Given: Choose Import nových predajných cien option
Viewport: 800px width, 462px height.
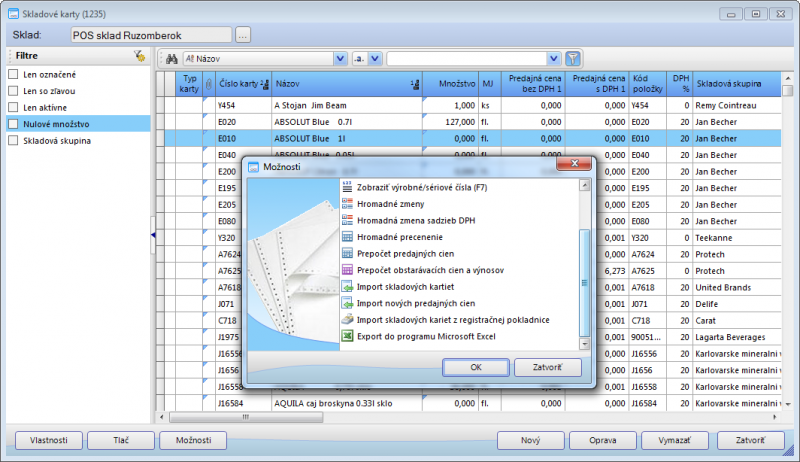Looking at the screenshot, I should click(x=415, y=303).
